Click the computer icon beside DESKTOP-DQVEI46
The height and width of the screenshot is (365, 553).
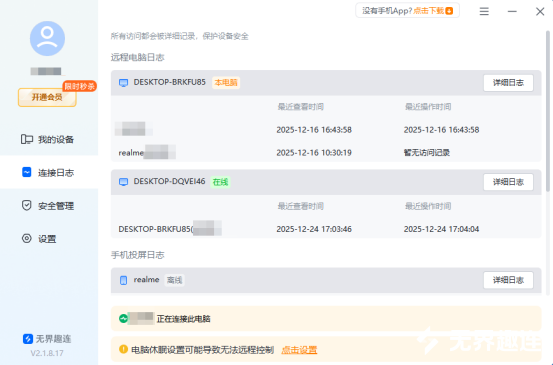(123, 182)
